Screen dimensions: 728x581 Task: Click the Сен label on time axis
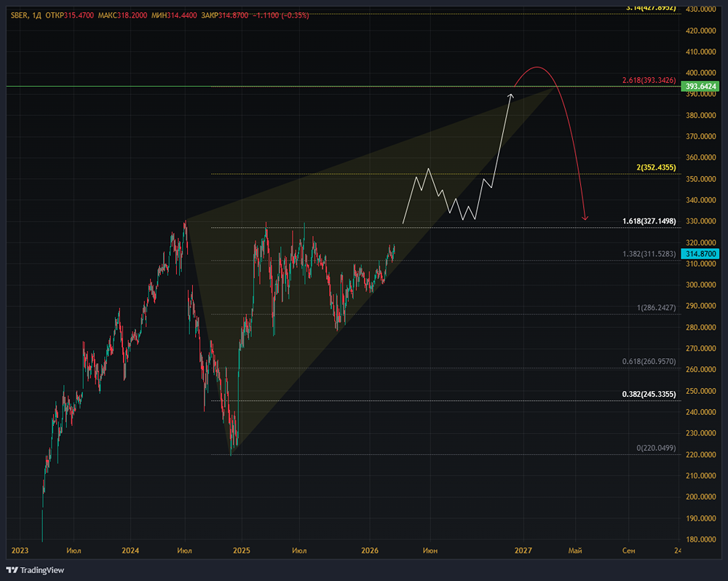628,550
